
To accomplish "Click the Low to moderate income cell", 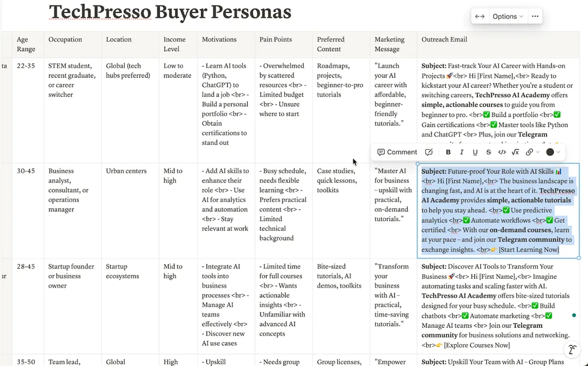I will [178, 110].
